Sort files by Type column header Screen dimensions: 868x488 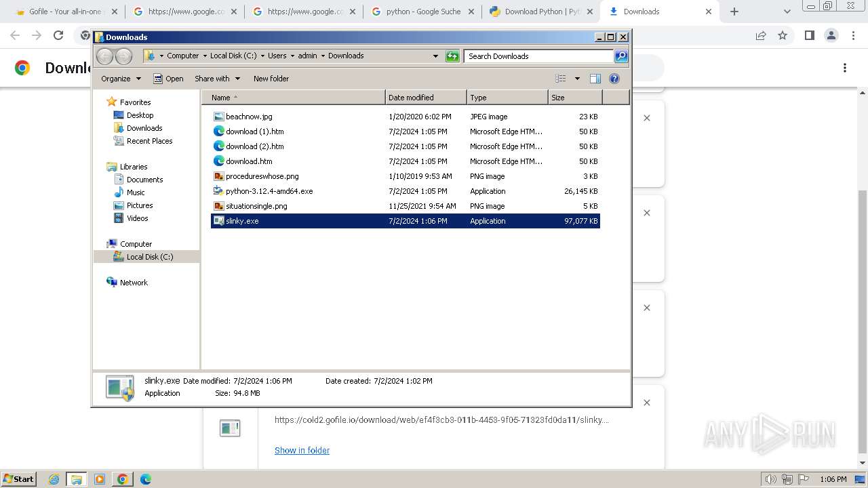[507, 98]
